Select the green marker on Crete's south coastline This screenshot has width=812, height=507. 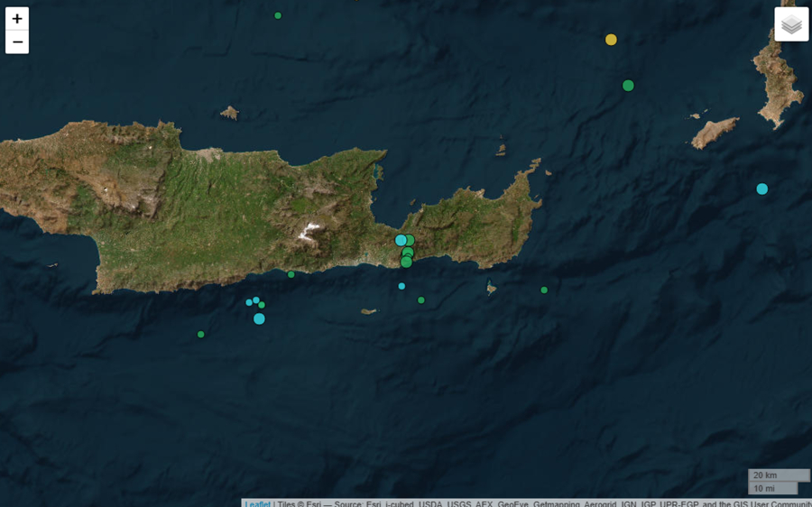(291, 274)
